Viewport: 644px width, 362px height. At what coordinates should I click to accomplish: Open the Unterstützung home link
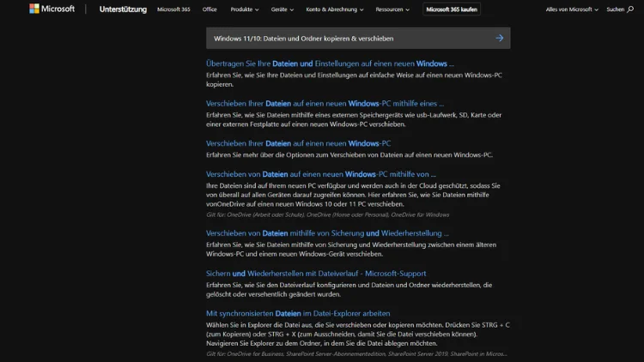[123, 9]
